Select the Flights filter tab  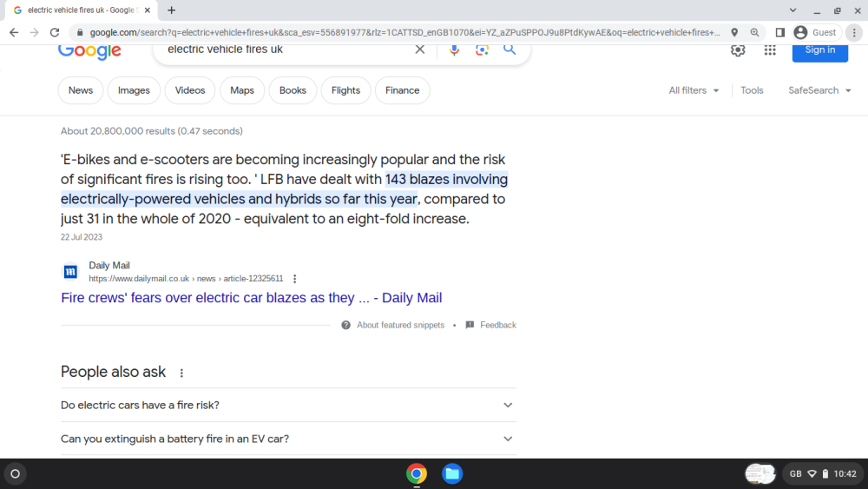click(346, 90)
